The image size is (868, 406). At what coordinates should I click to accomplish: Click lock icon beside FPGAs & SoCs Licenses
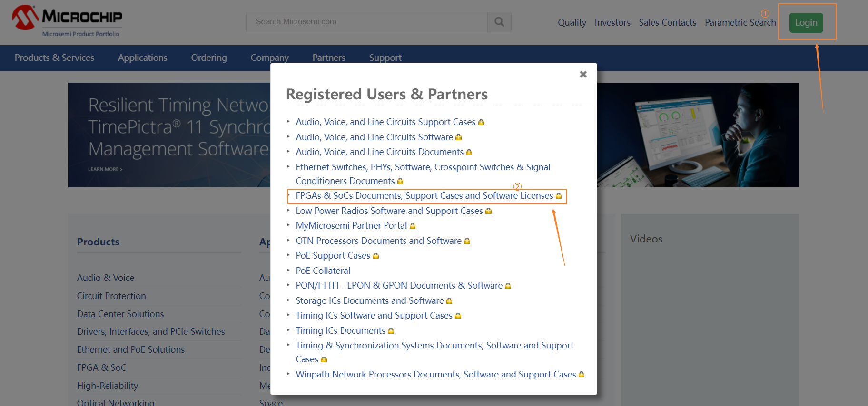point(559,196)
